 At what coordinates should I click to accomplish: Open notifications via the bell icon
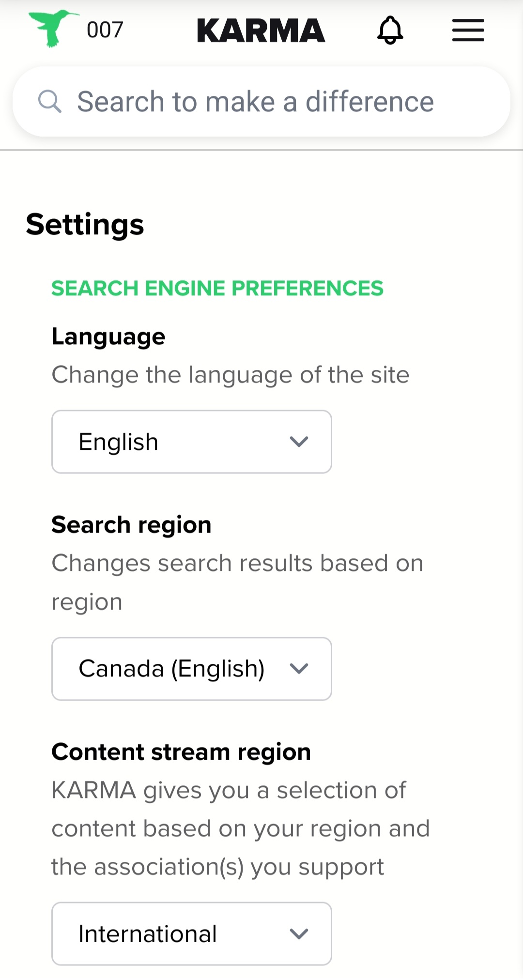(390, 30)
